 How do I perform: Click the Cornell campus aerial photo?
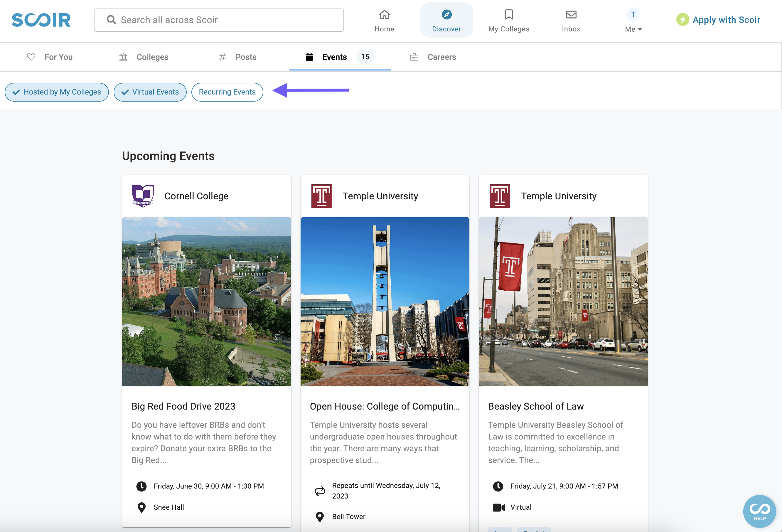point(206,302)
